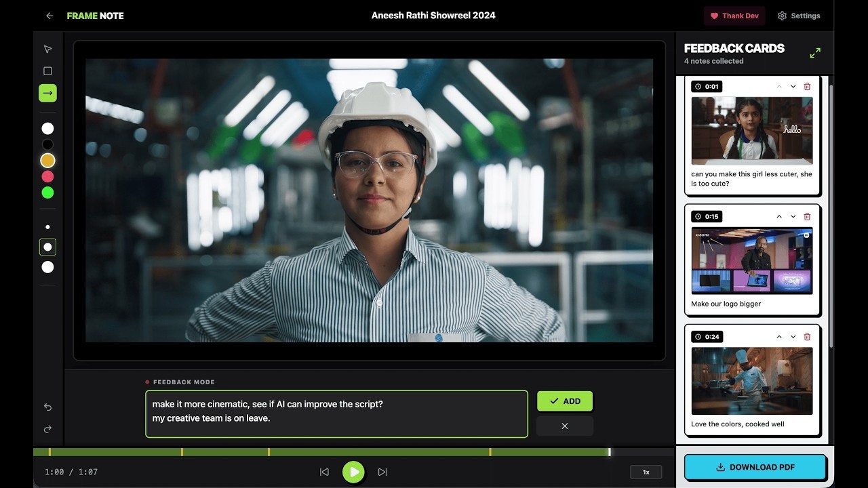This screenshot has width=868, height=488.
Task: Delete the 0:01 feedback card
Action: coord(807,86)
